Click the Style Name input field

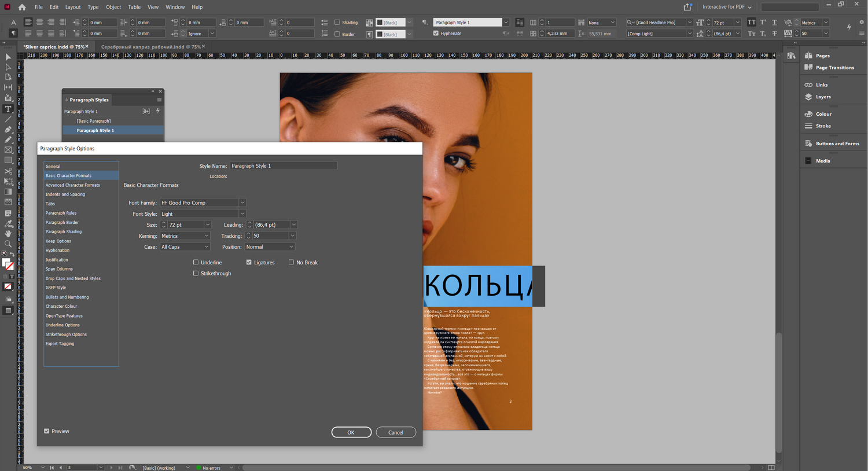(x=284, y=166)
